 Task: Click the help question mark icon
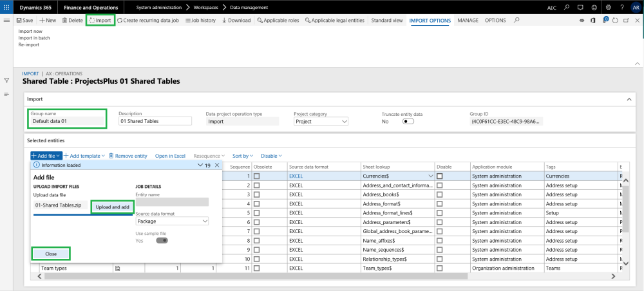621,7
